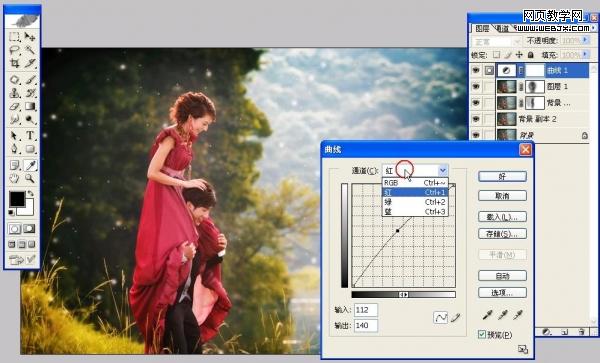Choose 蓝 Ctrl+3 from channel list

[415, 212]
